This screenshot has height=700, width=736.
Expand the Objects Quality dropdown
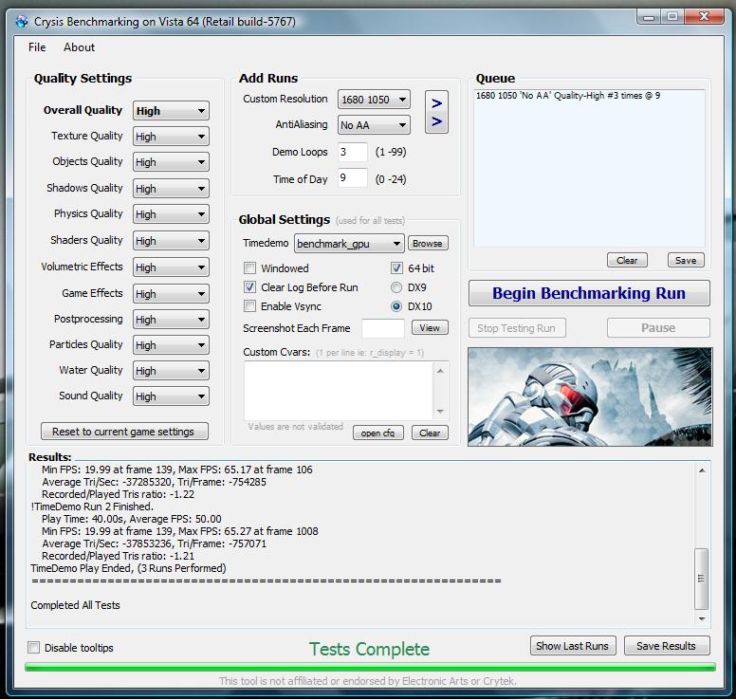171,162
